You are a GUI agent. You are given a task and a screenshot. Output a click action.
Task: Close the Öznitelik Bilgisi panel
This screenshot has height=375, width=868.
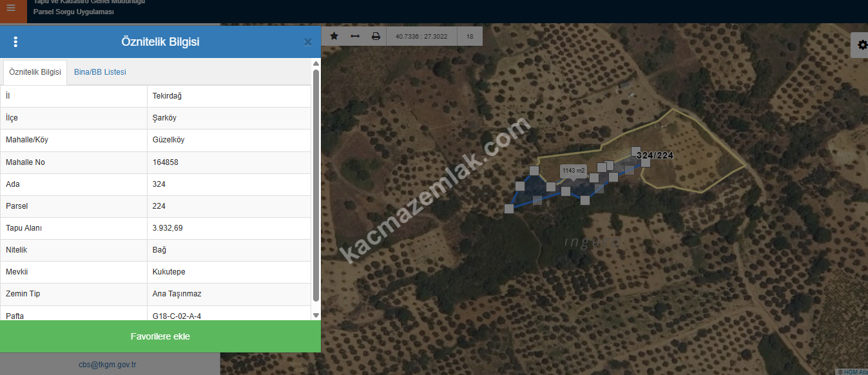tap(308, 42)
